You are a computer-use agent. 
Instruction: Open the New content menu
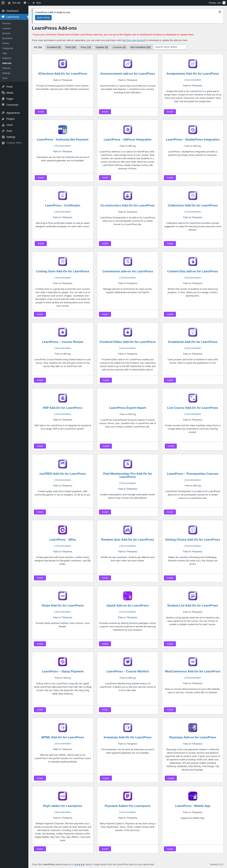pyautogui.click(x=36, y=3)
